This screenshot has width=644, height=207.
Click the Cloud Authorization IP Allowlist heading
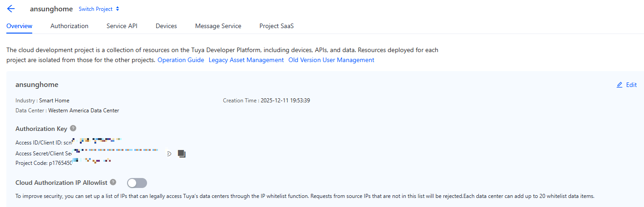click(x=61, y=183)
